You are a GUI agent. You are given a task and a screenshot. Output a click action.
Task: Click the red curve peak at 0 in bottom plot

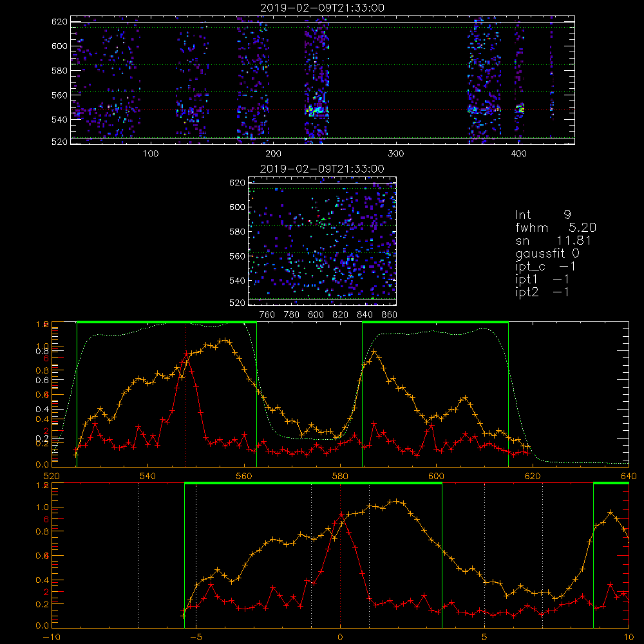click(341, 514)
